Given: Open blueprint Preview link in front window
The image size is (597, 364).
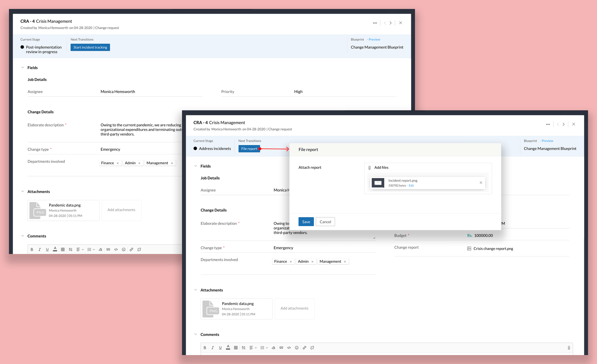Looking at the screenshot, I should [x=547, y=141].
